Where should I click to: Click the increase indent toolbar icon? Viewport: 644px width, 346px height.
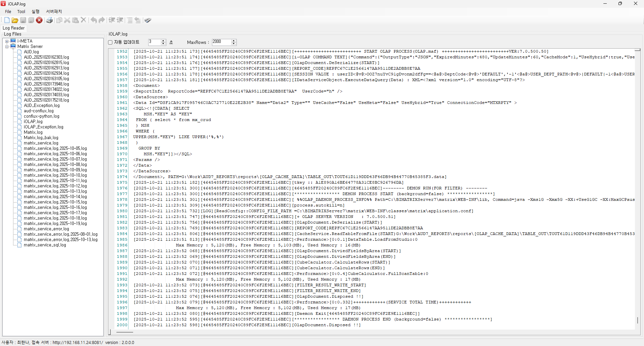click(x=112, y=20)
